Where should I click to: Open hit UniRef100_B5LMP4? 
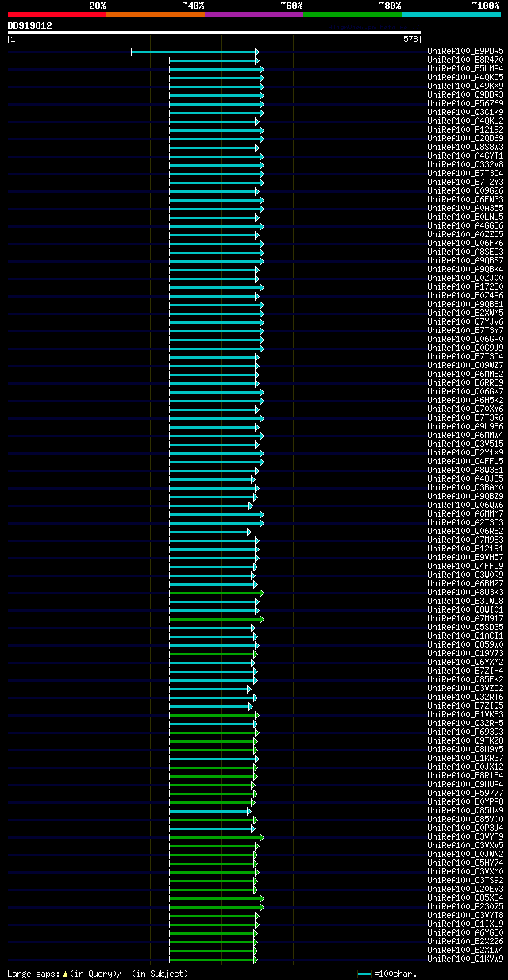[x=465, y=68]
